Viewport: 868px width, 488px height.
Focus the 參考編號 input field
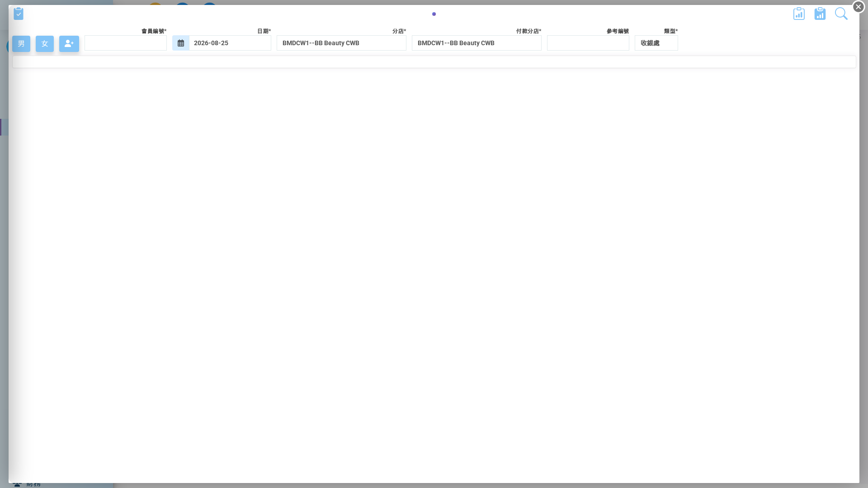[588, 43]
